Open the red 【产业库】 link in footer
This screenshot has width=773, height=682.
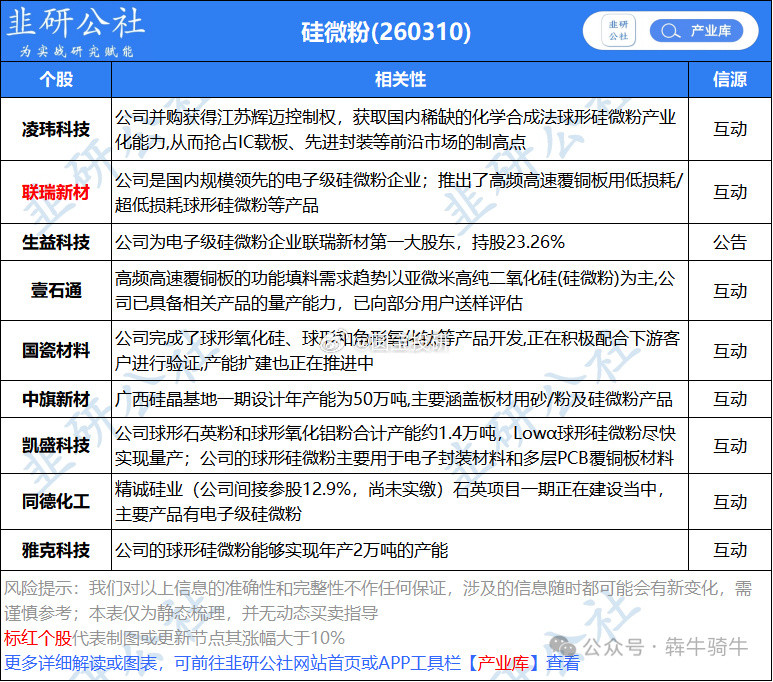point(502,663)
